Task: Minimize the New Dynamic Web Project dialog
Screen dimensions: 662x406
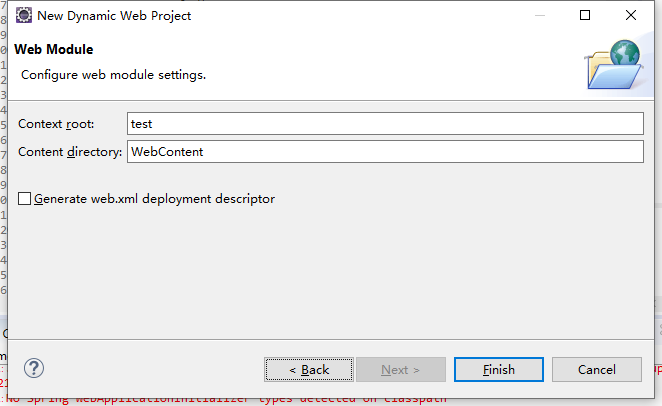Action: (x=540, y=16)
